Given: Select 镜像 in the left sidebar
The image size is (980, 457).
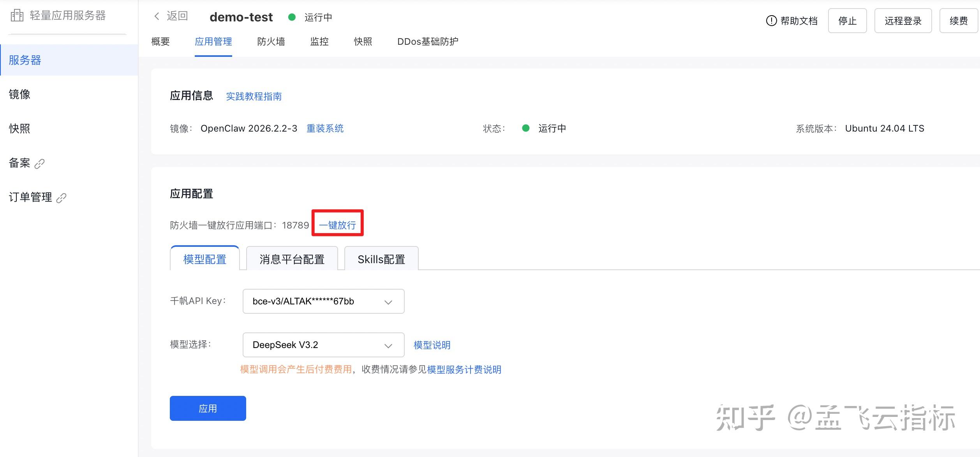Looking at the screenshot, I should pos(19,94).
